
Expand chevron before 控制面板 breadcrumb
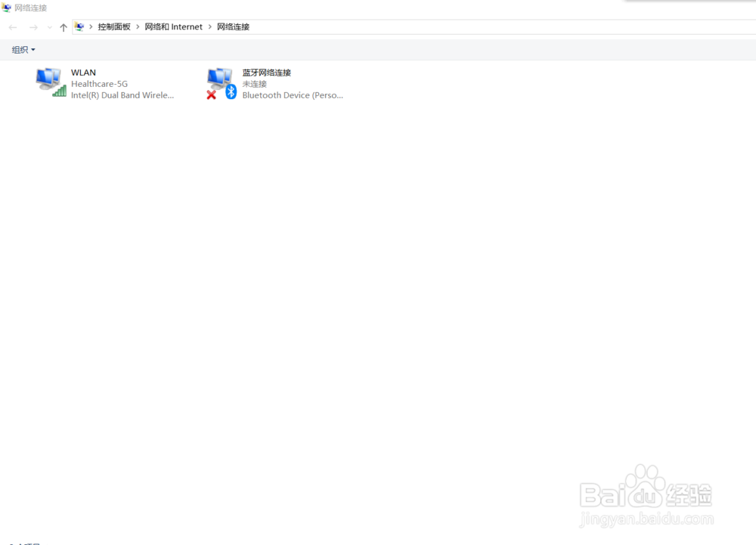pos(91,27)
